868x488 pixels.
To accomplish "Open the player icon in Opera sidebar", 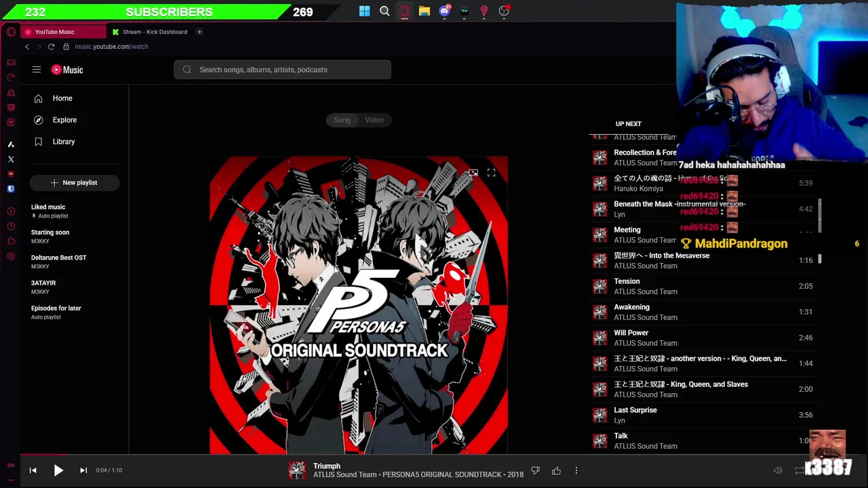I will [11, 211].
